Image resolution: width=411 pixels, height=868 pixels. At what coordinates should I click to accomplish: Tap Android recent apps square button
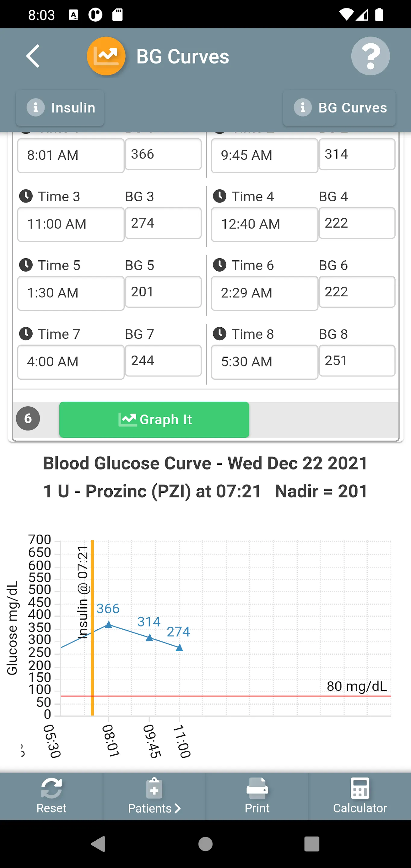312,844
